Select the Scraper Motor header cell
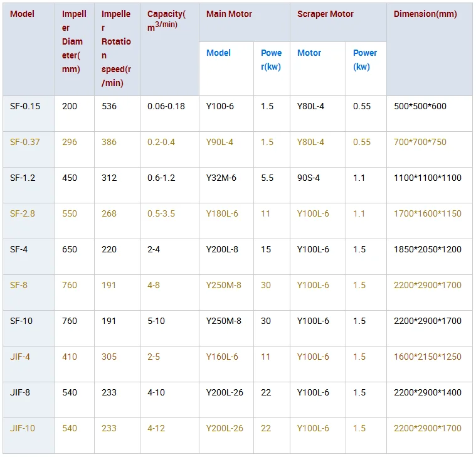 [325, 14]
